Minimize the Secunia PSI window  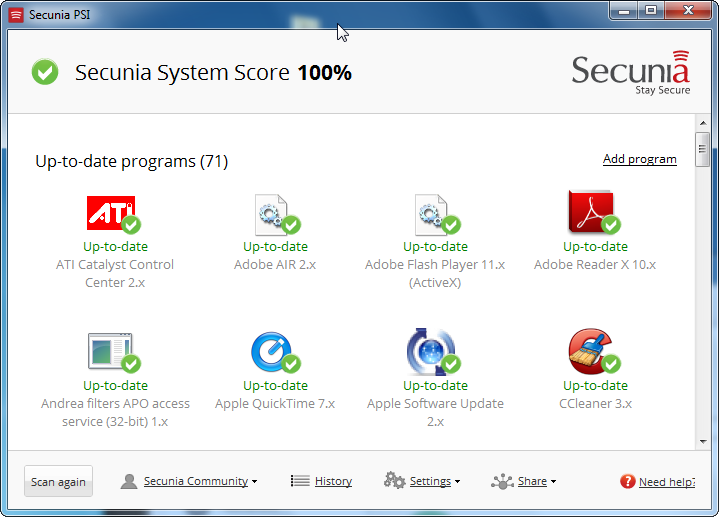click(x=624, y=11)
